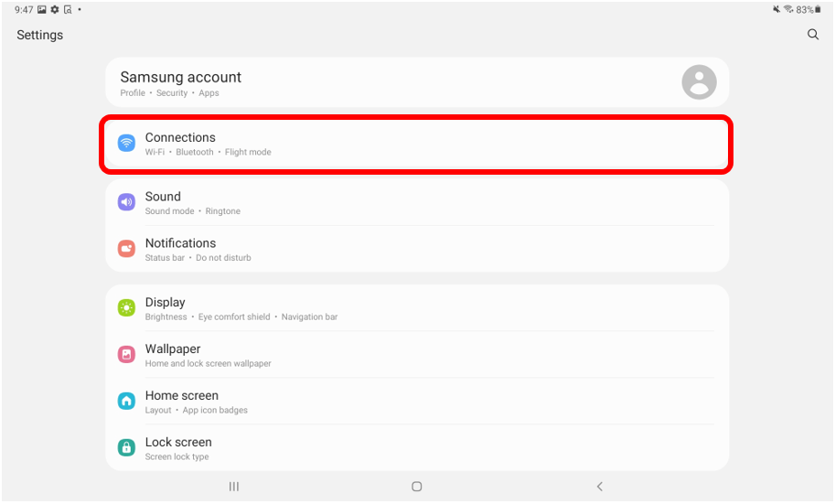Screen dimensions: 835x504
Task: Tap the Back navigation arrow
Action: [600, 487]
